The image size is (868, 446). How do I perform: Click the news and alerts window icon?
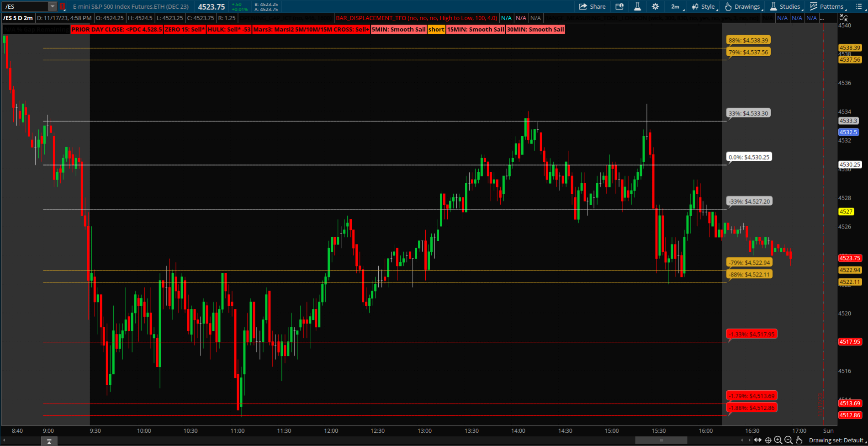tap(619, 6)
